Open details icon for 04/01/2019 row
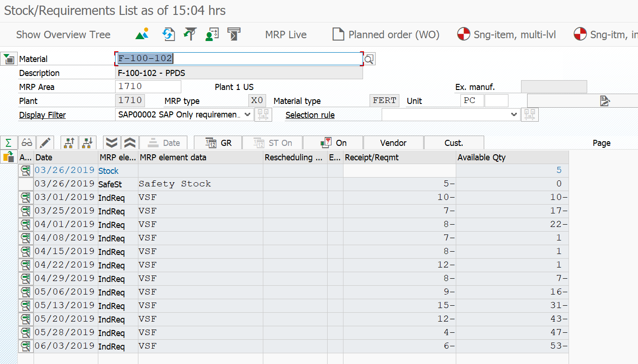The width and height of the screenshot is (638, 364). pos(26,225)
